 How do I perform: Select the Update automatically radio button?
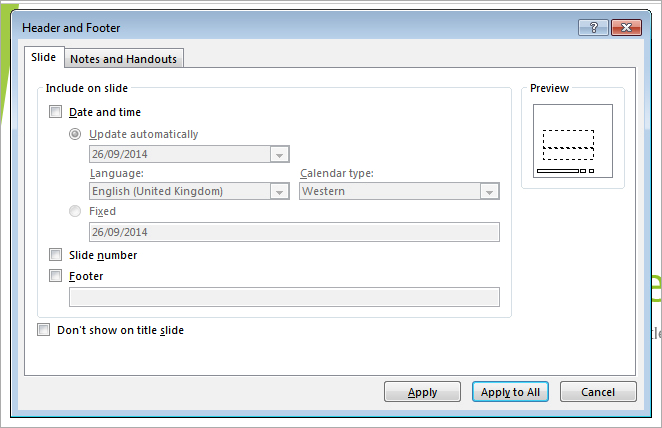pyautogui.click(x=75, y=134)
